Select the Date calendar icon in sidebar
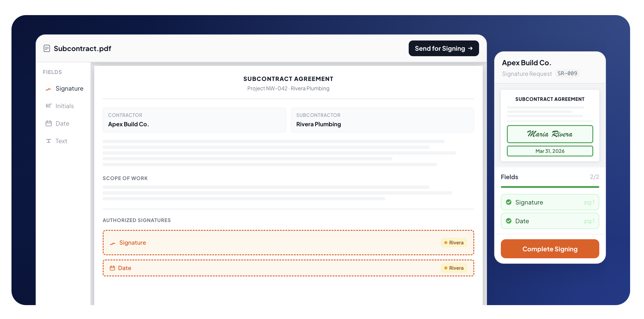Viewport: 644px width, 319px height. pos(49,123)
